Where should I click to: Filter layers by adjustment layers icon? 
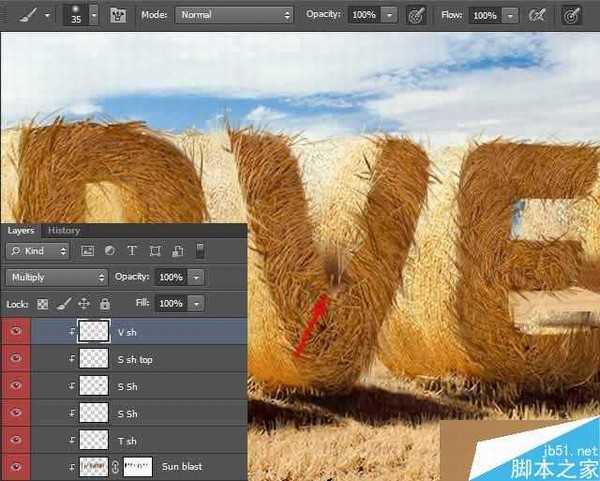pyautogui.click(x=109, y=251)
